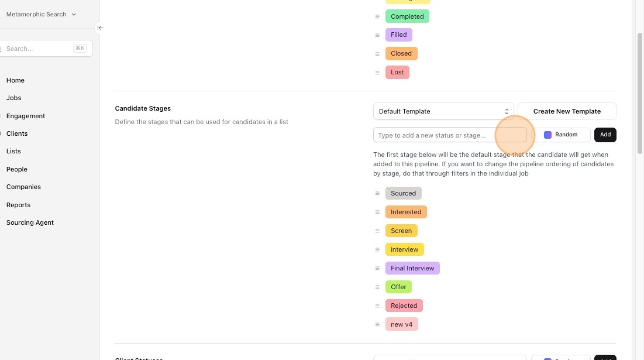Click drag handle beside Rejected stage
The height and width of the screenshot is (360, 644).
tap(377, 306)
